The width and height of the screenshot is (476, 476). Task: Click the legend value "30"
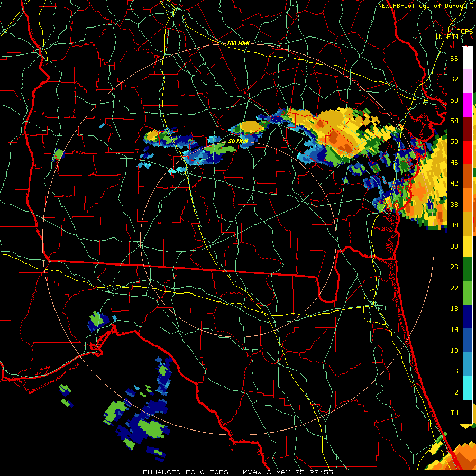click(x=454, y=246)
